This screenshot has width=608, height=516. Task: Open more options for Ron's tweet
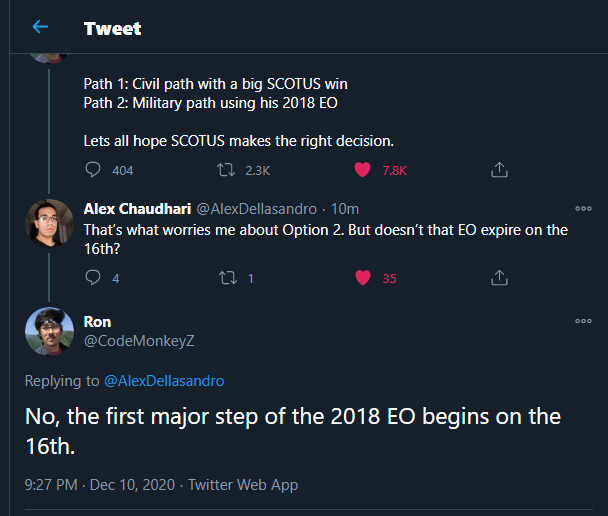pos(583,321)
